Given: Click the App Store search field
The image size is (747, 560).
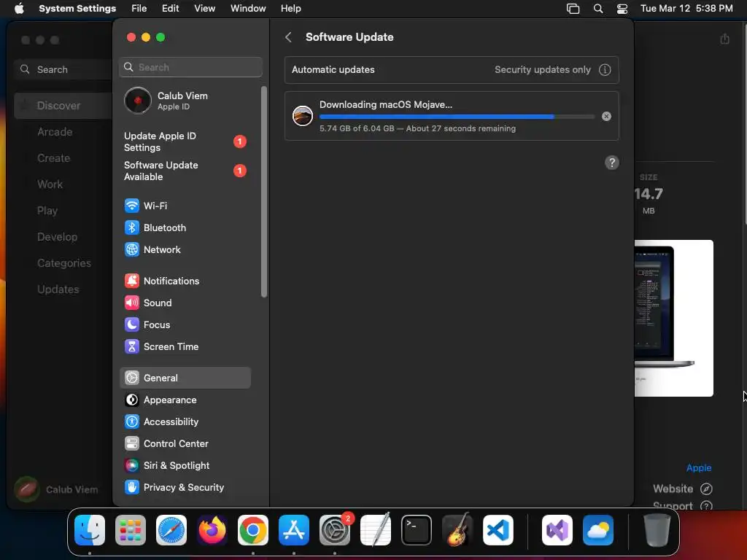Looking at the screenshot, I should coord(63,69).
